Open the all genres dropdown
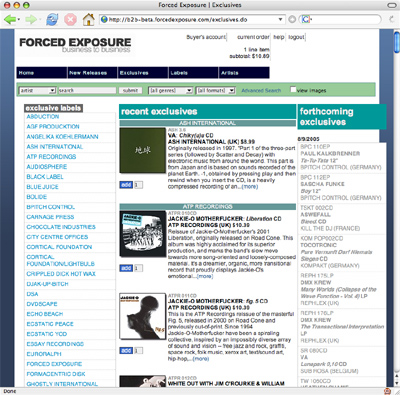The image size is (400, 395). (x=170, y=90)
